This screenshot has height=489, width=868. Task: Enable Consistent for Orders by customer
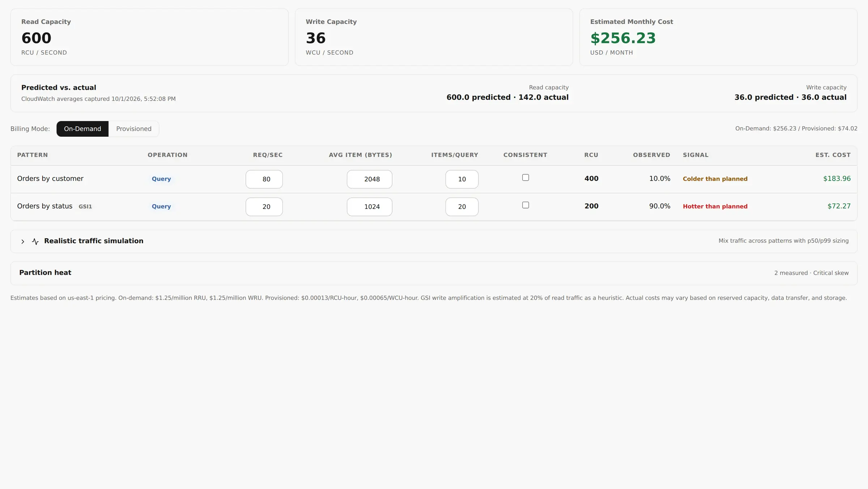click(x=526, y=177)
